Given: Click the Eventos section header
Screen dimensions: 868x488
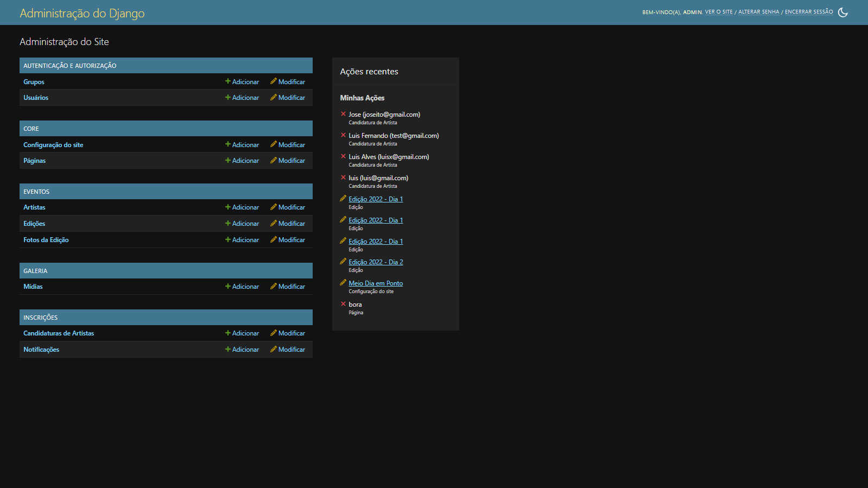Looking at the screenshot, I should pyautogui.click(x=36, y=192).
